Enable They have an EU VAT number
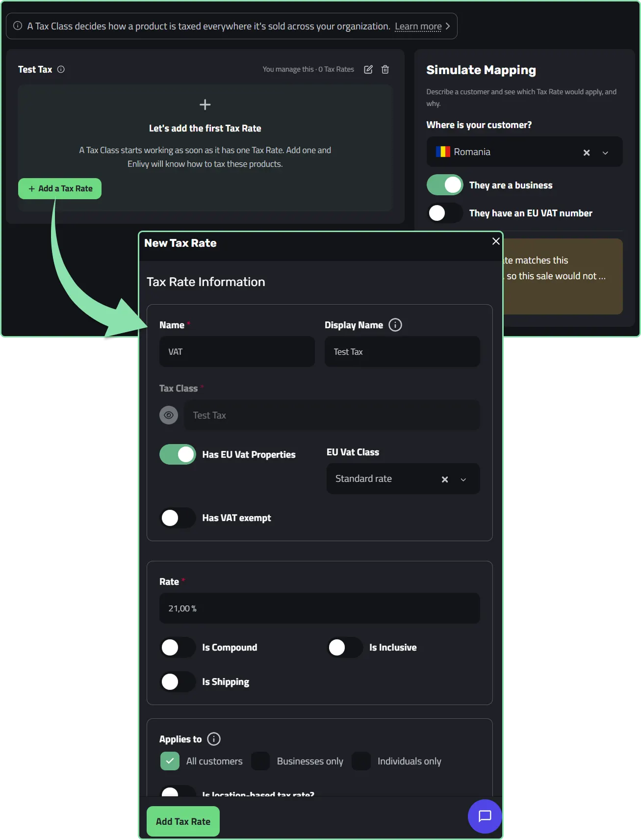Image resolution: width=641 pixels, height=840 pixels. [x=445, y=213]
